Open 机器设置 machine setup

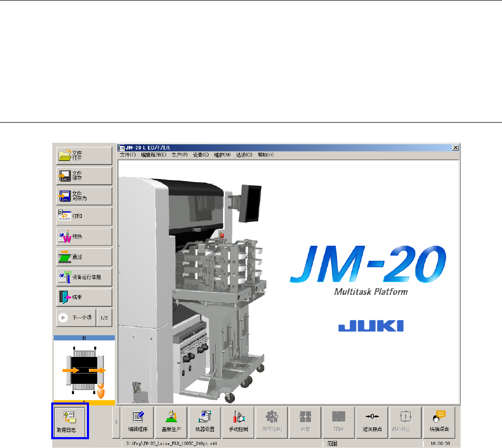tap(205, 423)
